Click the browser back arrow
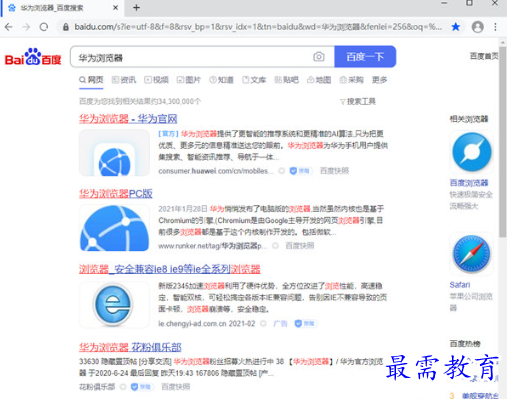The image size is (507, 399). [9, 27]
